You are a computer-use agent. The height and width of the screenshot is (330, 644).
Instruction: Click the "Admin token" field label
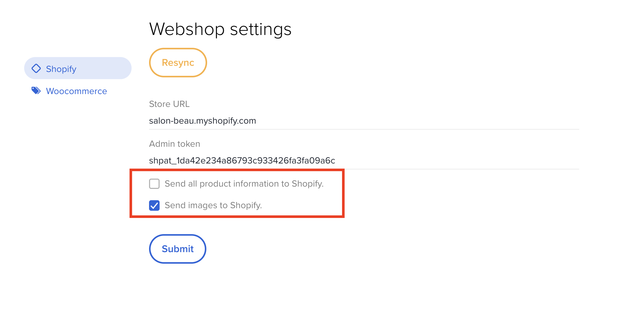click(174, 144)
